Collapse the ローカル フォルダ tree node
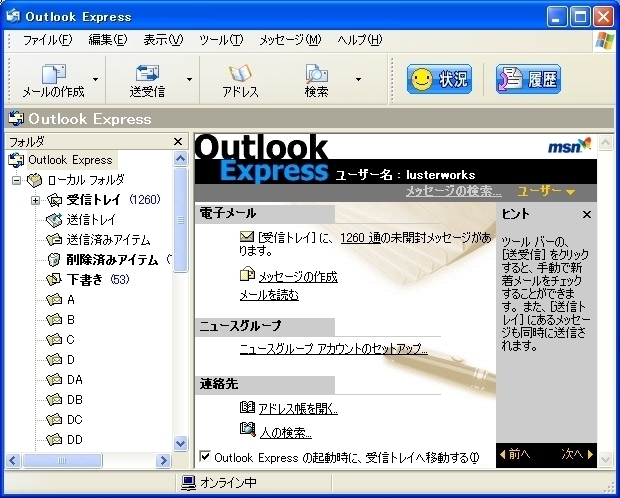This screenshot has height=498, width=620. pyautogui.click(x=16, y=180)
